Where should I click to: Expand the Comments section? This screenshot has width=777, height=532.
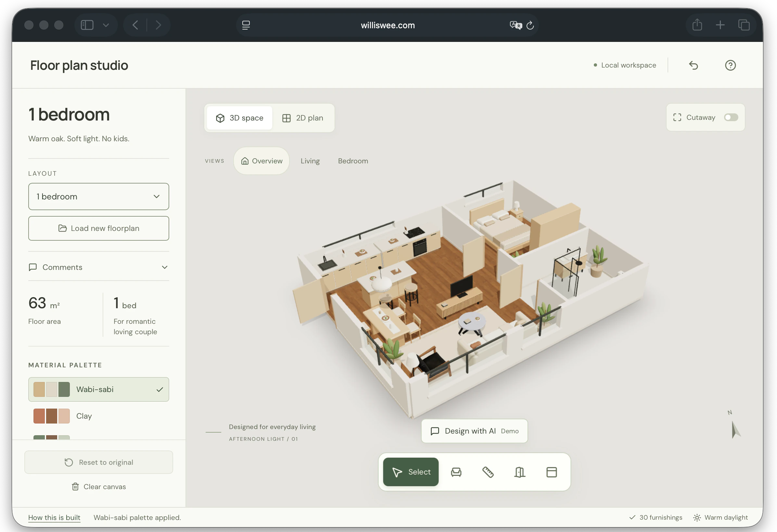[x=99, y=267]
